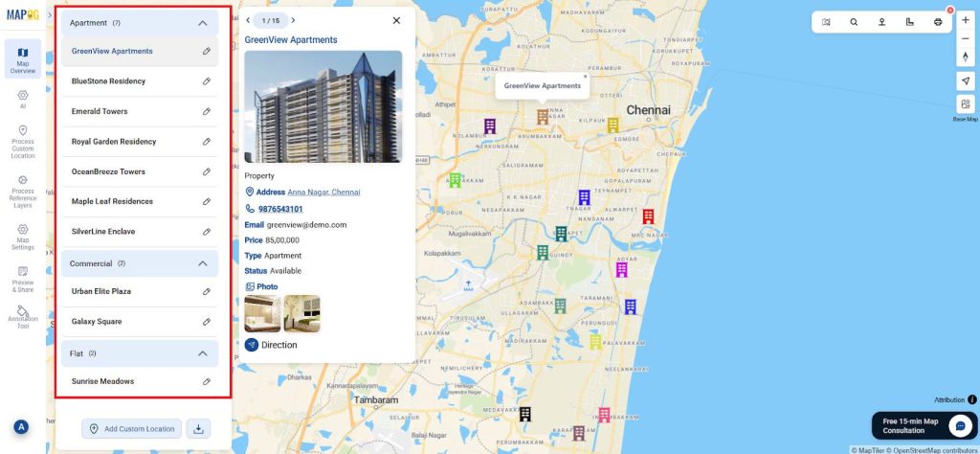The width and height of the screenshot is (980, 454).
Task: Click the user avatar labeled A
Action: click(x=21, y=427)
